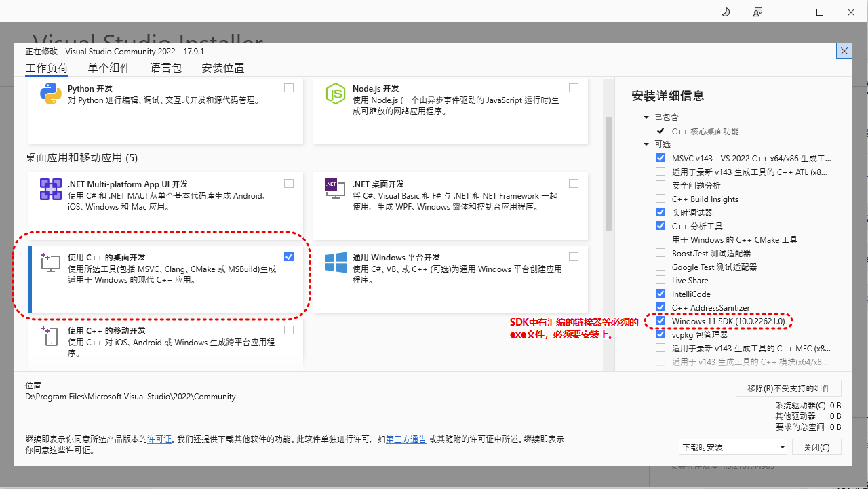Open the 下载时安装 dropdown
Viewport: 868px width, 489px height.
click(x=733, y=447)
